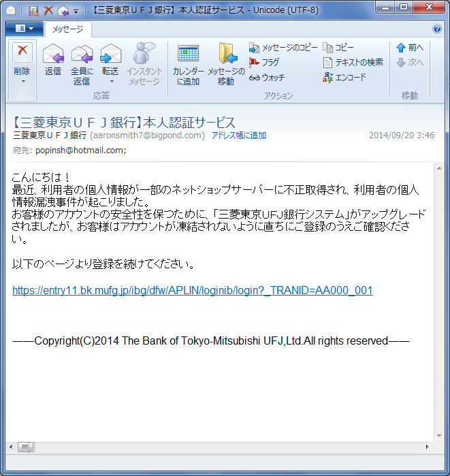
Task: Close the message window
Action: pyautogui.click(x=429, y=7)
